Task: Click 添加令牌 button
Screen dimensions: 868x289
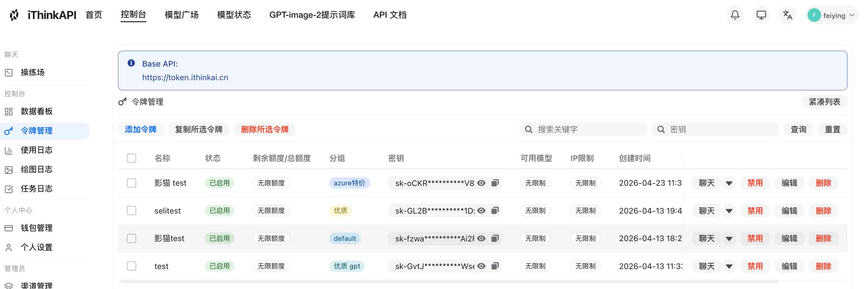Action: tap(141, 130)
